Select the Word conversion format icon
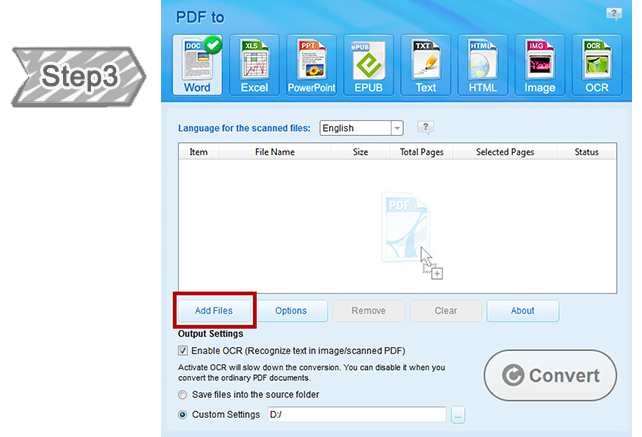Image resolution: width=642 pixels, height=437 pixels. pyautogui.click(x=198, y=66)
